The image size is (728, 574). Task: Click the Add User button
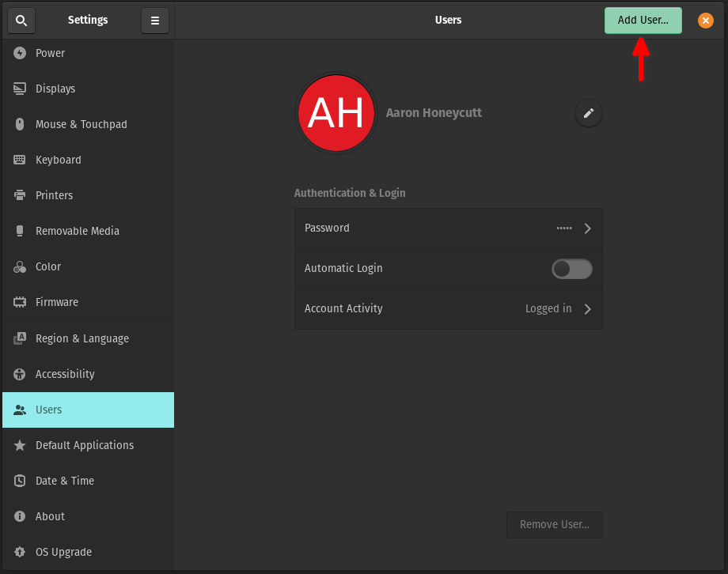coord(643,20)
